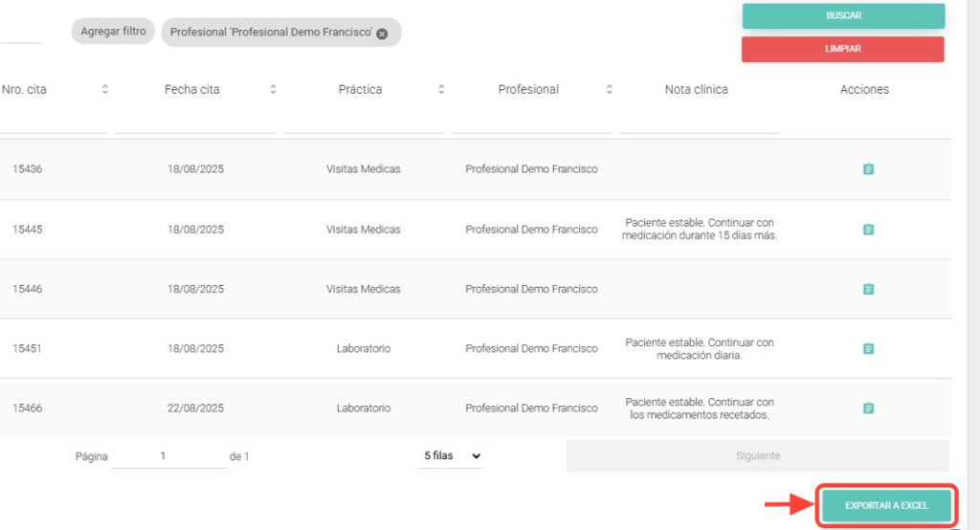Viewport: 980px width, 530px height.
Task: Open clinical note icon for appointment 15446
Action: tap(868, 289)
